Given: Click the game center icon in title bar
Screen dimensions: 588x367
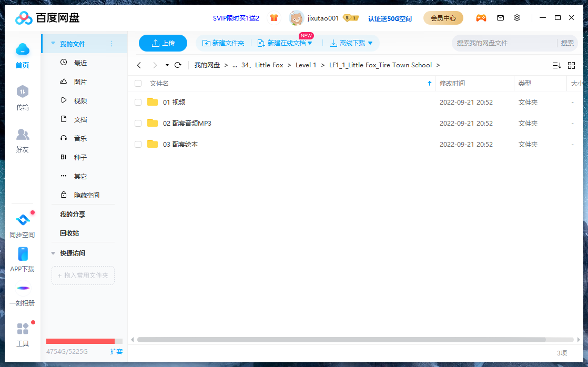Looking at the screenshot, I should click(481, 17).
